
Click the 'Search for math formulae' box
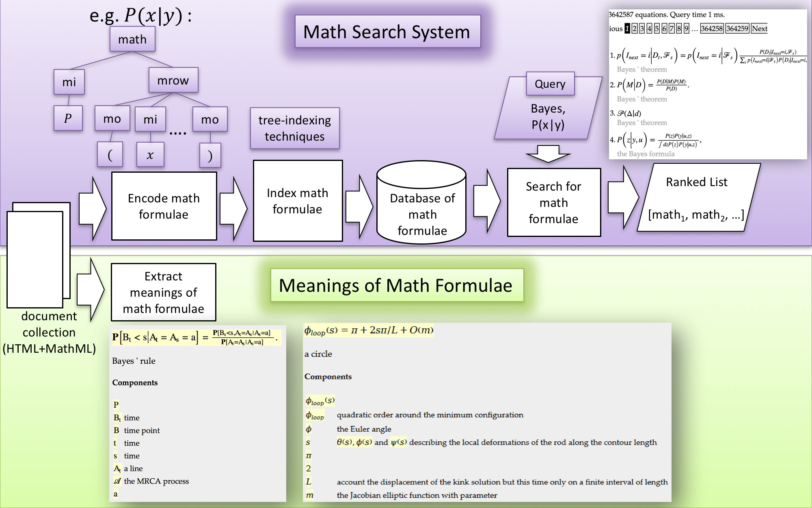pos(554,202)
